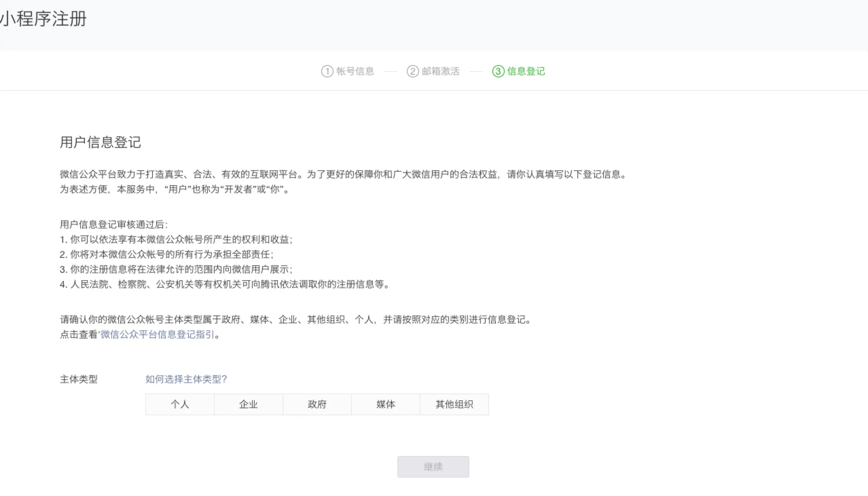Click the dash between steps 2 and 3

[476, 72]
